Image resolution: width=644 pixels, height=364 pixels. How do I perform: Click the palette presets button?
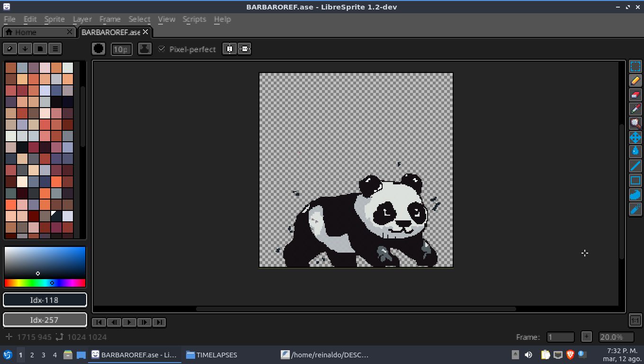[40, 48]
